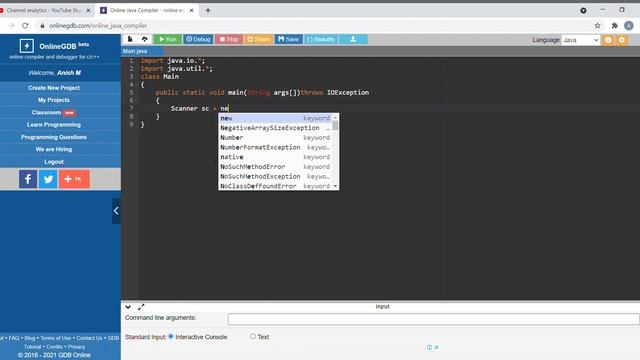This screenshot has width=640, height=360.
Task: Open the Language dropdown
Action: click(x=580, y=40)
